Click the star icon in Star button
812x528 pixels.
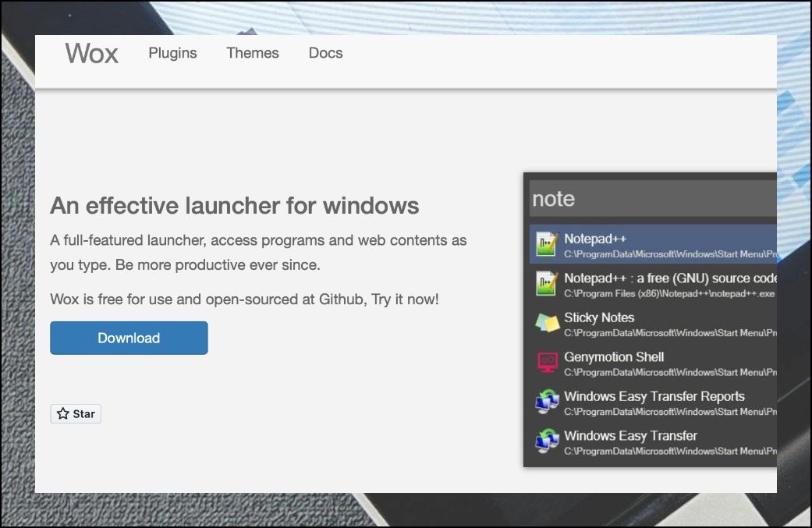pos(63,413)
